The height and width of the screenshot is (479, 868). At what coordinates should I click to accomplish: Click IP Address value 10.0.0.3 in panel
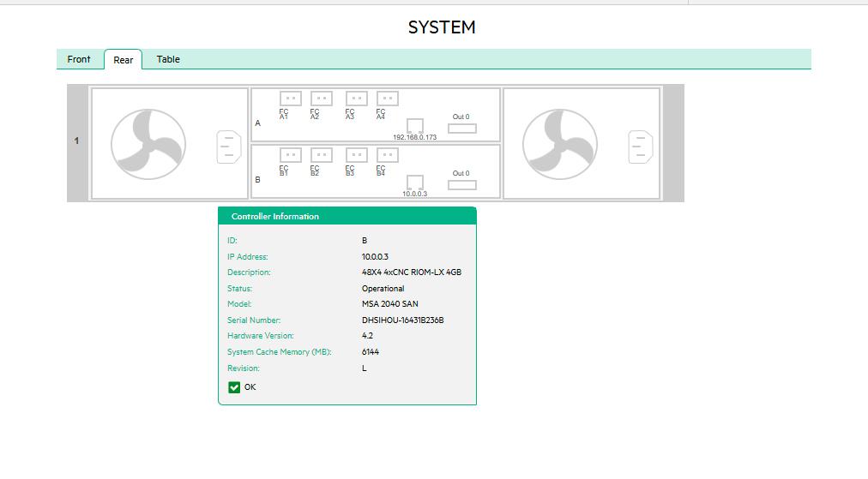click(376, 257)
